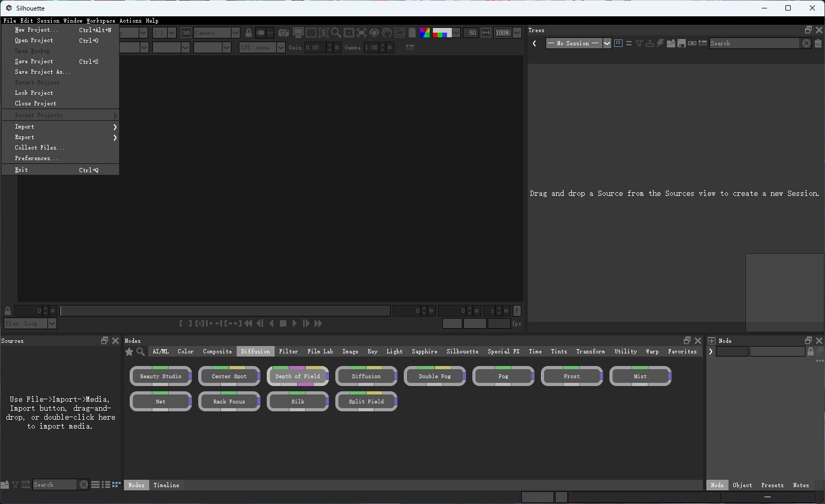The height and width of the screenshot is (504, 825).
Task: Click the lightning bolt icon in Trees toolbar
Action: [x=660, y=43]
